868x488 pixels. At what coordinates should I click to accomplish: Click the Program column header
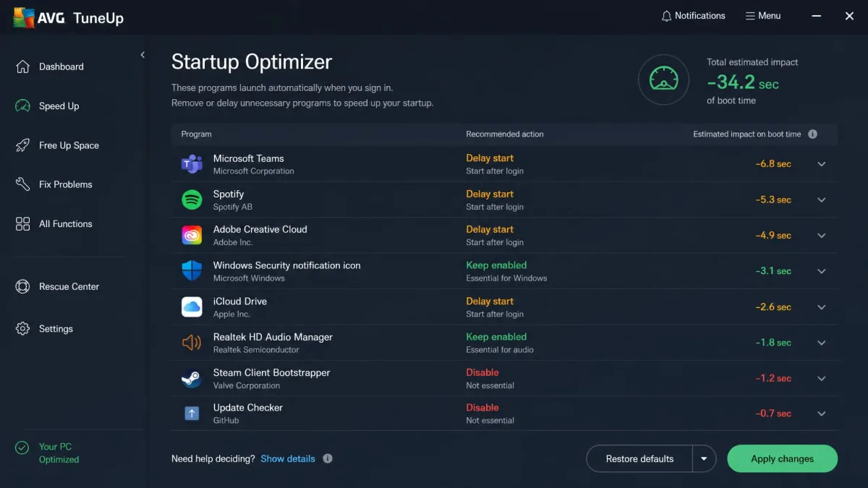[x=196, y=134]
